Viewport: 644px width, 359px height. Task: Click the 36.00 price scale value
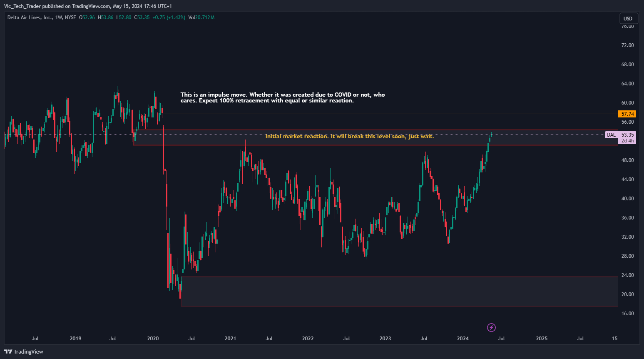point(627,218)
